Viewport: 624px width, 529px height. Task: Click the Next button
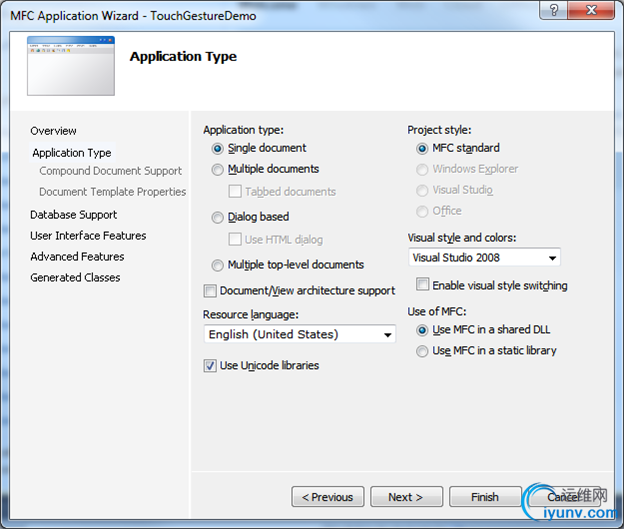tap(406, 497)
